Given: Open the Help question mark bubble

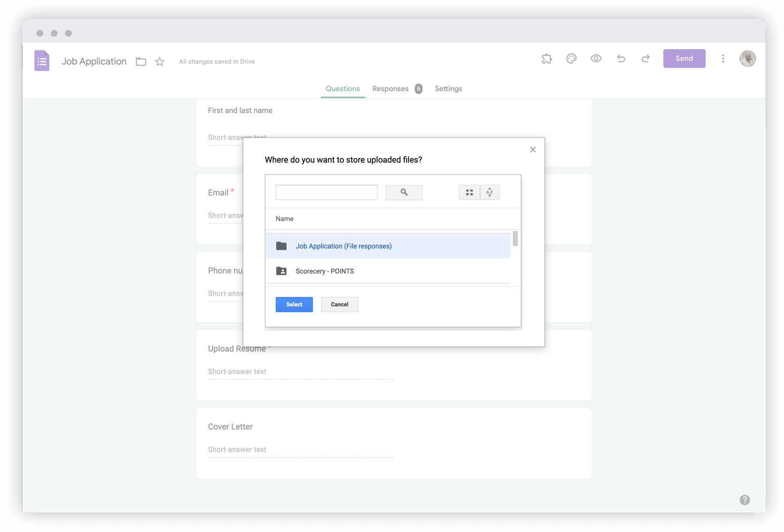Looking at the screenshot, I should point(744,500).
